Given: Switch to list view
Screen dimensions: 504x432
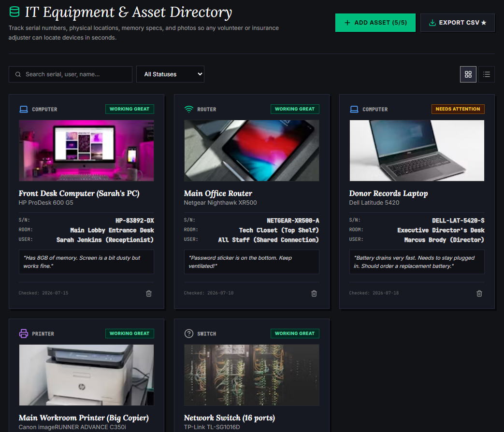Looking at the screenshot, I should 486,74.
